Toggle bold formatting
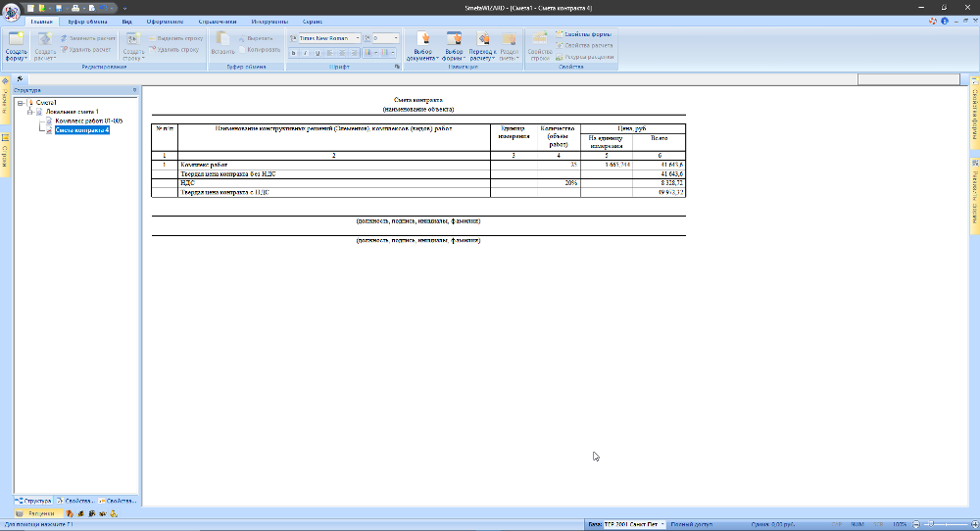The height and width of the screenshot is (531, 980). (293, 53)
